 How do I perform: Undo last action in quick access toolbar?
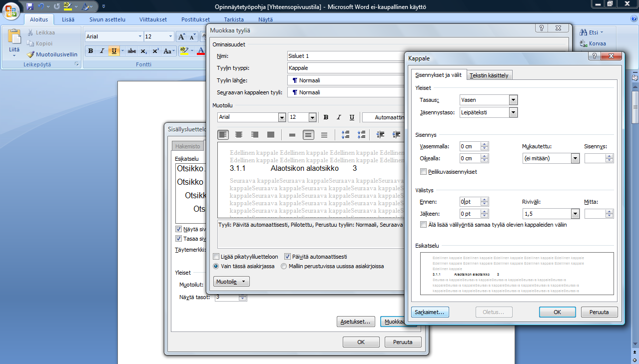point(41,6)
